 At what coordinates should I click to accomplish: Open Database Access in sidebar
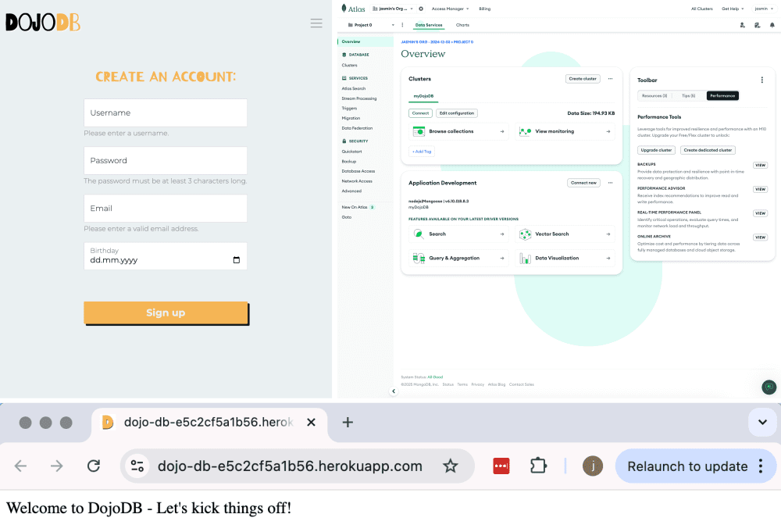click(x=358, y=171)
